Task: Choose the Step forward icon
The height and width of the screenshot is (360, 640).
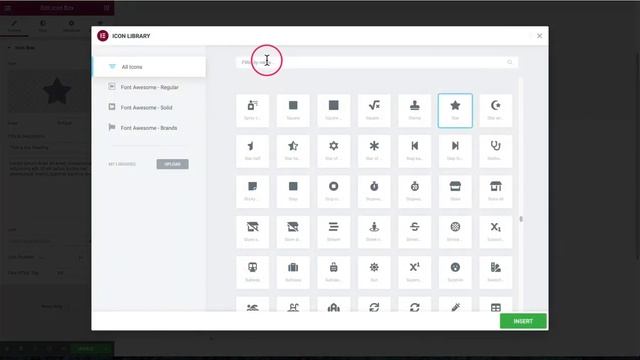Action: (x=455, y=151)
